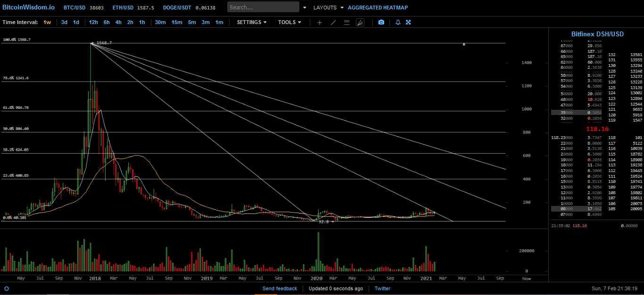Select the 30m time interval
The height and width of the screenshot is (295, 644).
tap(160, 22)
